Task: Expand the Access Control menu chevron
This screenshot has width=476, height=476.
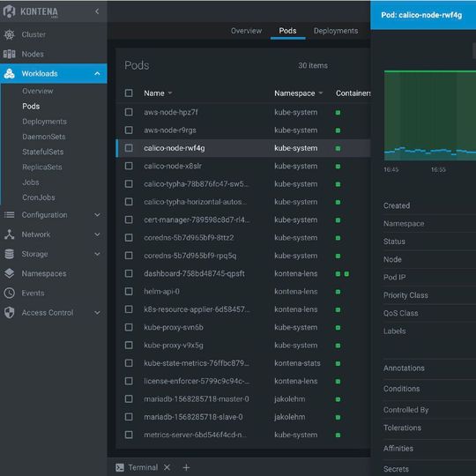Action: (97, 312)
